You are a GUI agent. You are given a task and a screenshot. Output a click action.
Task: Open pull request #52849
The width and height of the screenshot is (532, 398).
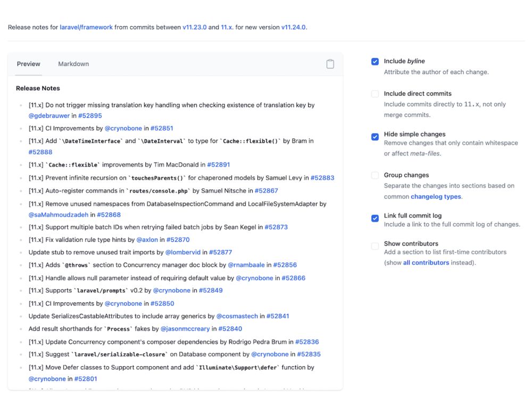point(210,290)
